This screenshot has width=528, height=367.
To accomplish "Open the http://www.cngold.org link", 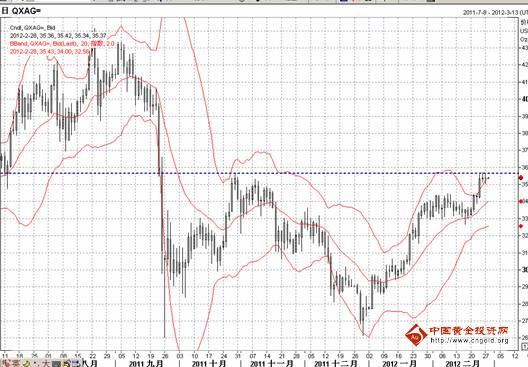I will click(469, 341).
